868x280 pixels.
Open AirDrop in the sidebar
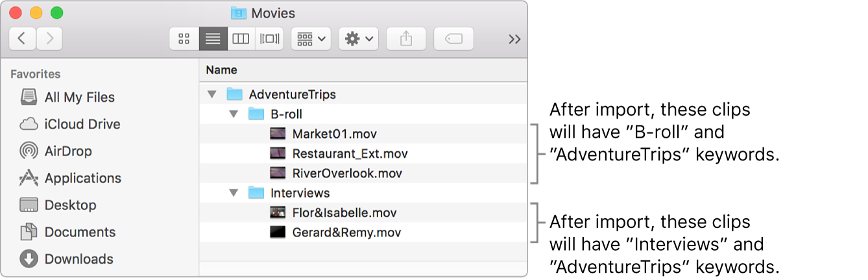(x=67, y=151)
